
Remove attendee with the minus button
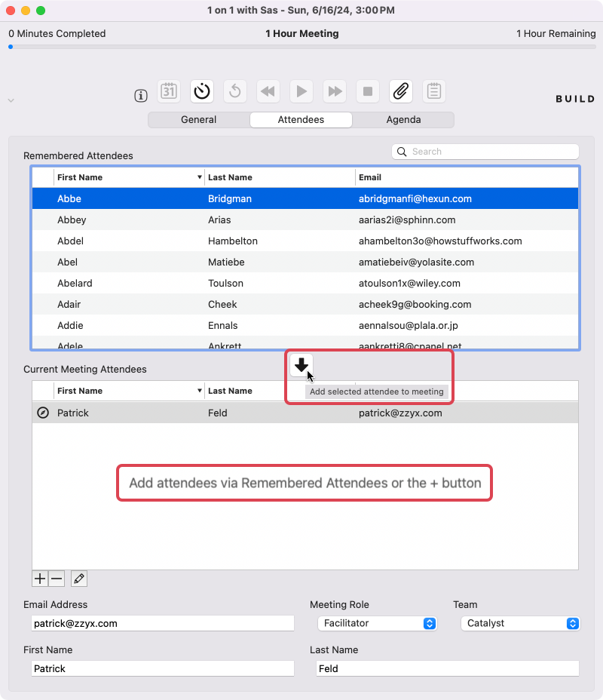point(57,579)
